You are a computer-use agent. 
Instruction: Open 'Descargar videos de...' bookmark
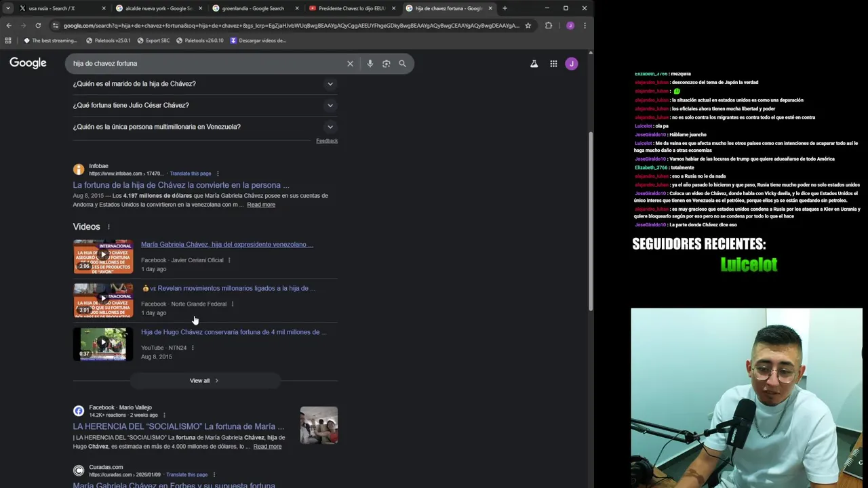pyautogui.click(x=258, y=41)
